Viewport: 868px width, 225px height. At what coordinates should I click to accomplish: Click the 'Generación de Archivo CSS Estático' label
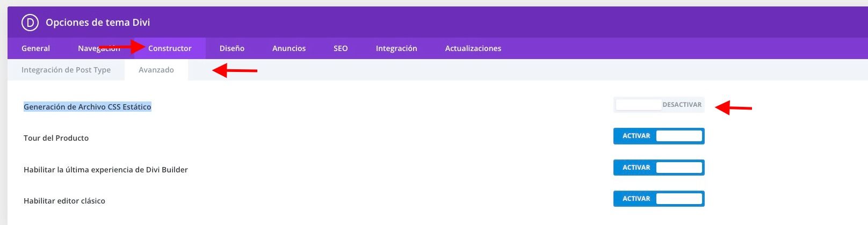point(88,107)
